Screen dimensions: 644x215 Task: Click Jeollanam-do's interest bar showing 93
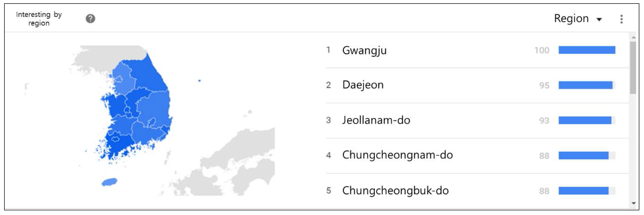tap(585, 120)
